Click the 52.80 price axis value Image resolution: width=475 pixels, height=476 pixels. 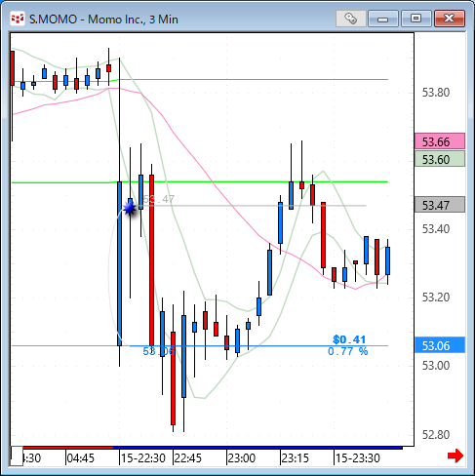[x=436, y=435]
